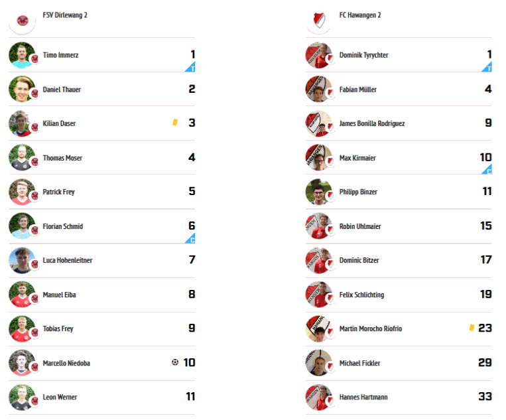This screenshot has width=506, height=420.
Task: Click Florian Schmid's captain C badge
Action: (x=190, y=238)
